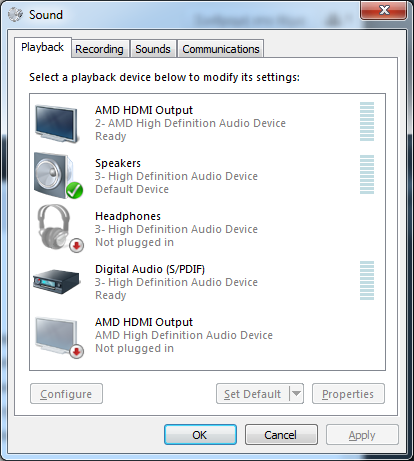
Task: Click the Digital Audio (S/PDIF) receiver icon
Action: [x=57, y=282]
